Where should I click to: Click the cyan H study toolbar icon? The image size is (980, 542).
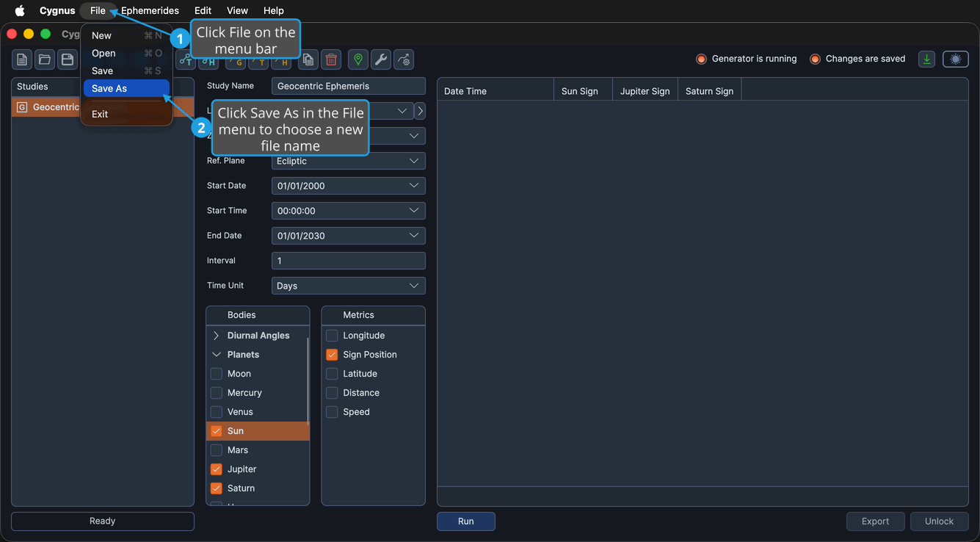pos(208,62)
